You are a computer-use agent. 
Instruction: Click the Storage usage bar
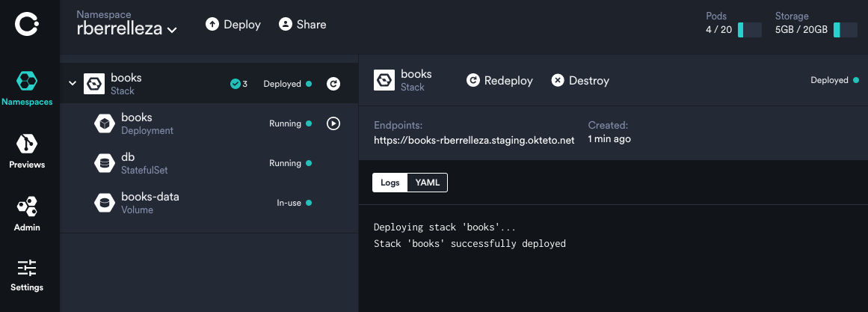click(846, 30)
